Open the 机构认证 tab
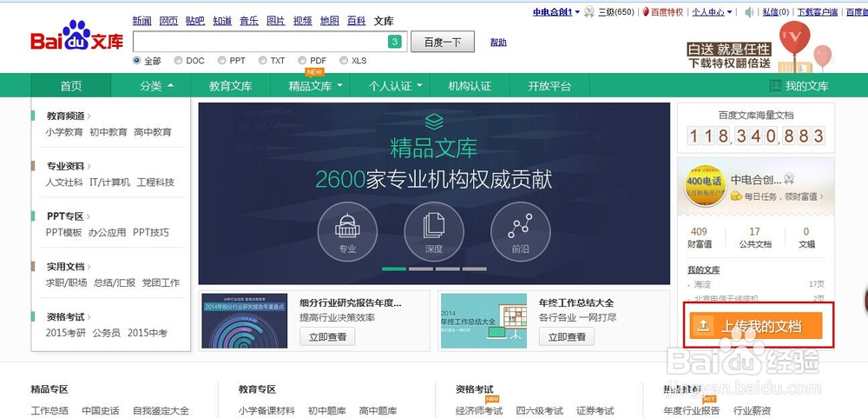The image size is (868, 418). [470, 86]
